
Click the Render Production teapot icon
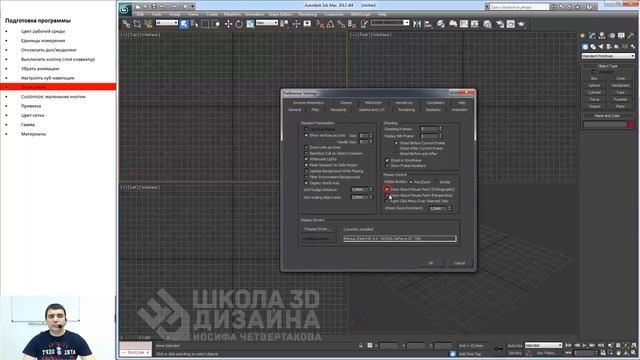tap(522, 24)
